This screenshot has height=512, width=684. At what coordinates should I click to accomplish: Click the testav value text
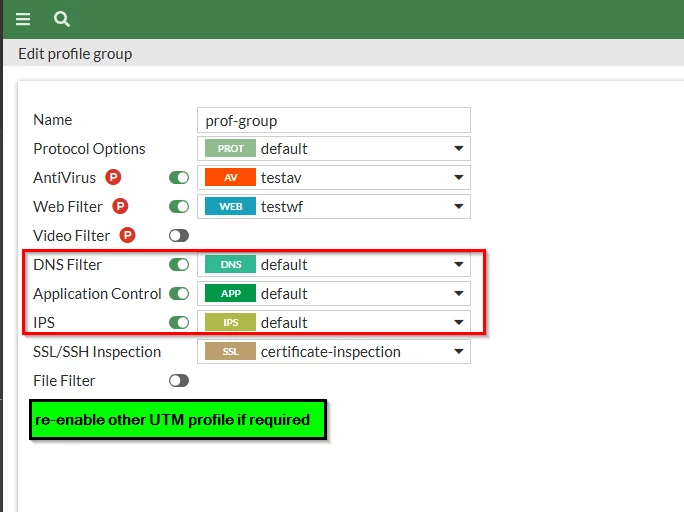coord(281,178)
